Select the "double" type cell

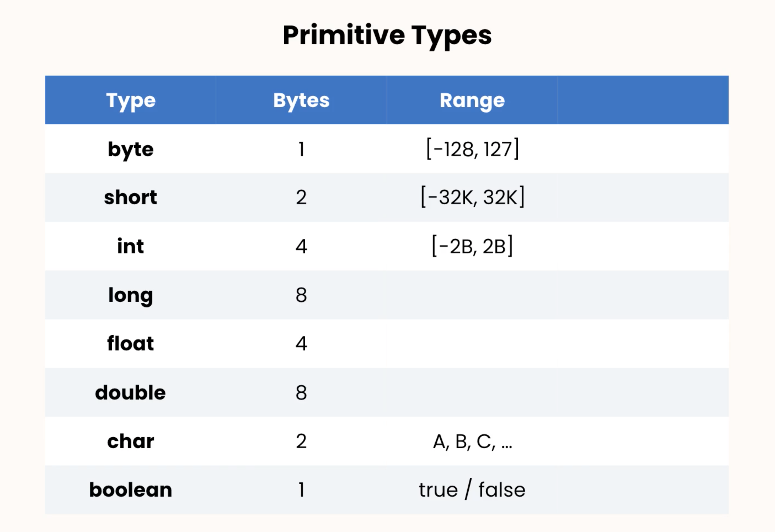click(130, 392)
